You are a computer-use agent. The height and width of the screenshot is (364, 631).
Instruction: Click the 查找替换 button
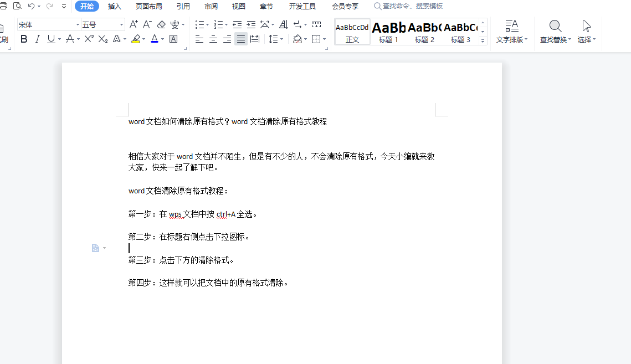coord(555,32)
